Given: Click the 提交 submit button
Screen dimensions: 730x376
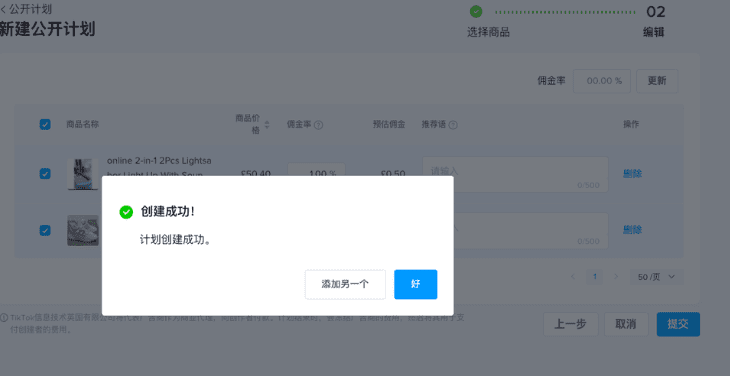Looking at the screenshot, I should pos(678,324).
